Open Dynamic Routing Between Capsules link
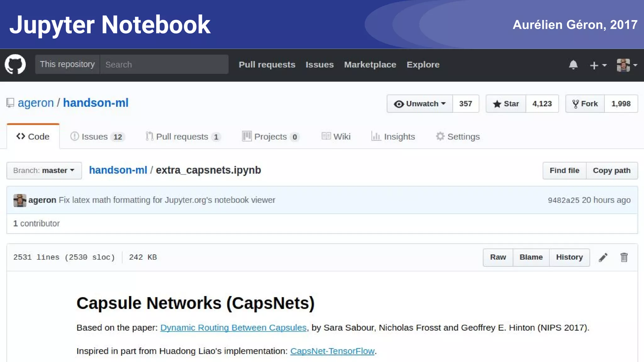 pyautogui.click(x=233, y=328)
